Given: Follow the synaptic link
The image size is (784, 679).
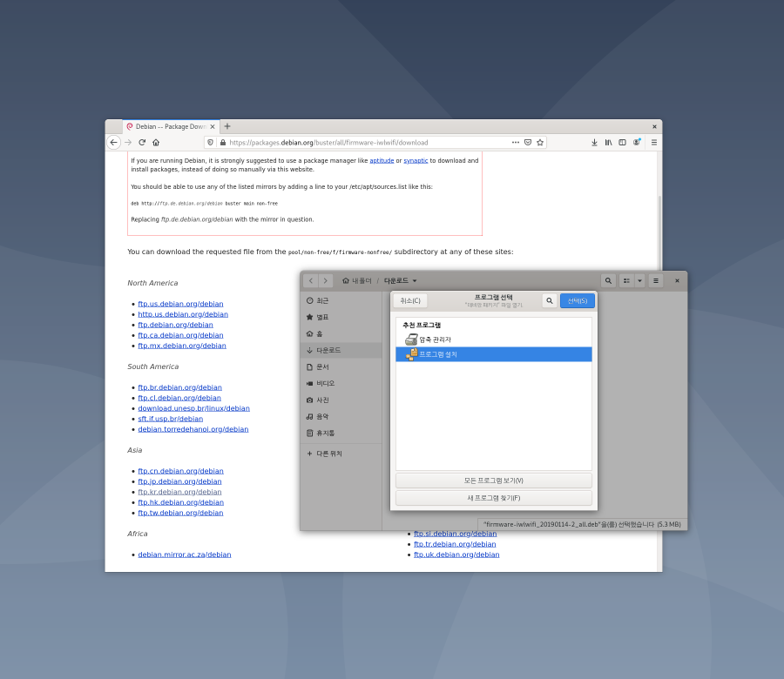Looking at the screenshot, I should tap(416, 160).
